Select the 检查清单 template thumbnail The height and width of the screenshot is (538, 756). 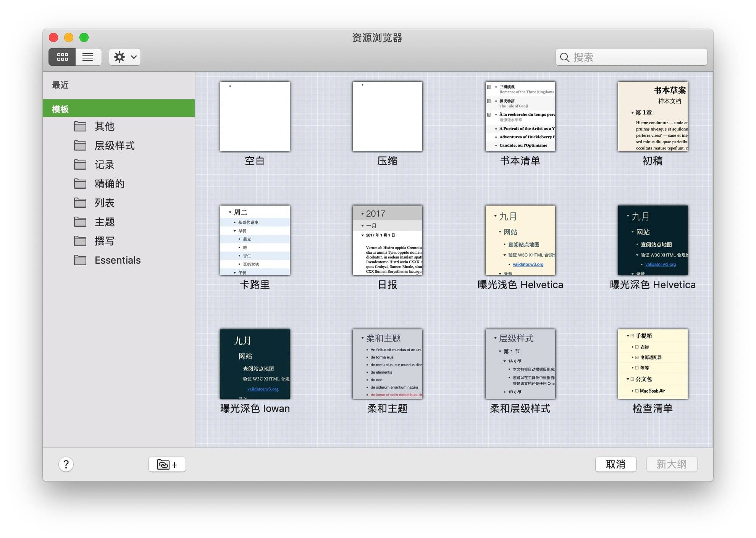[653, 364]
